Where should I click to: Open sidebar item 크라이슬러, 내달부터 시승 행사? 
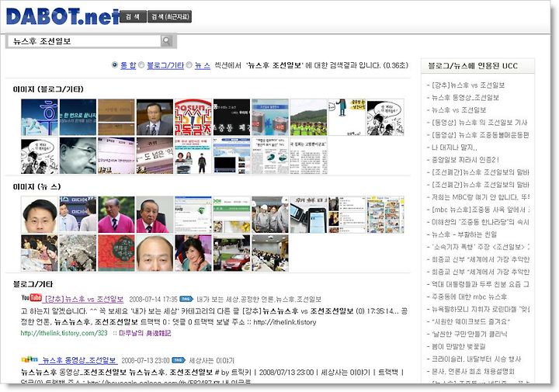pos(476,359)
